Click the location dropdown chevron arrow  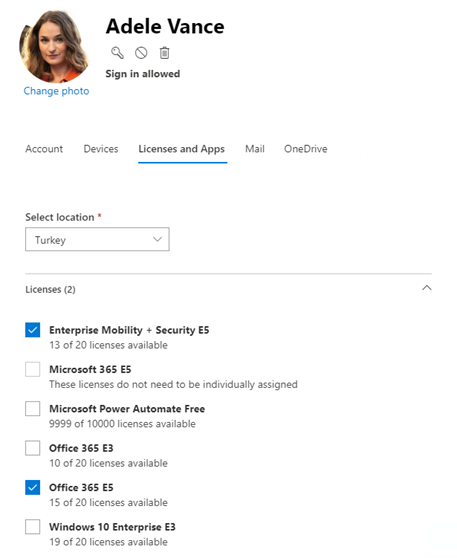tap(157, 239)
